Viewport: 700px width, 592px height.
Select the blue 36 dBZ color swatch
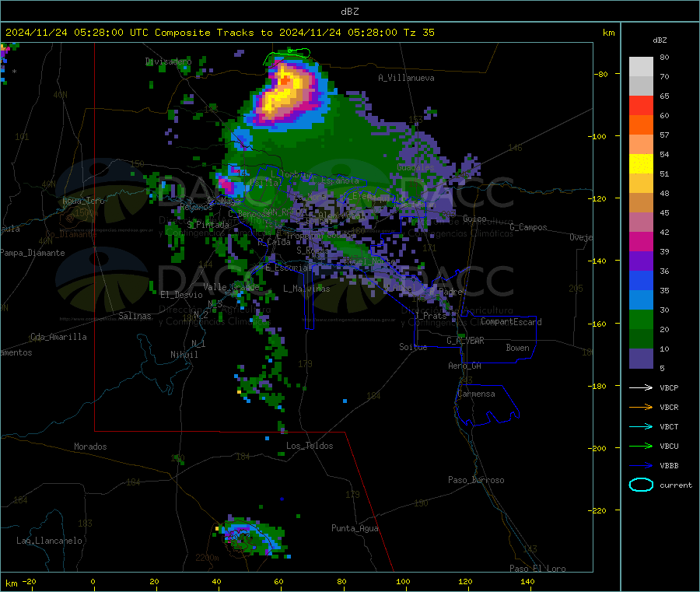(641, 280)
